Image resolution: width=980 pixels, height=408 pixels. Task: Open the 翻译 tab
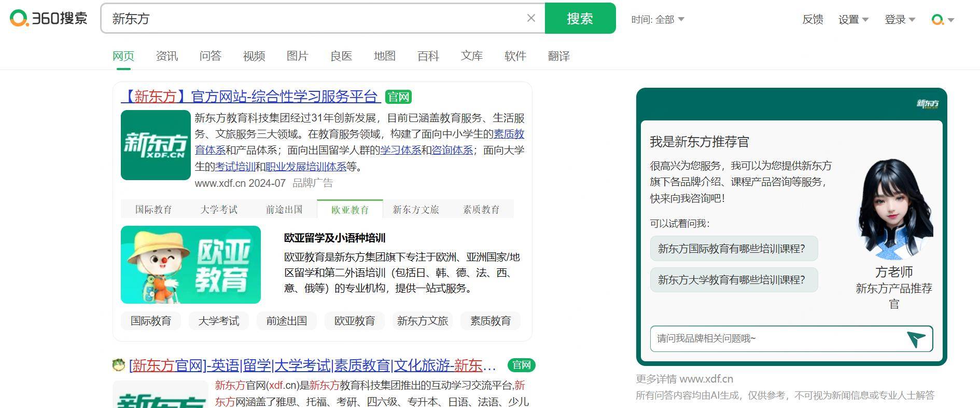559,56
